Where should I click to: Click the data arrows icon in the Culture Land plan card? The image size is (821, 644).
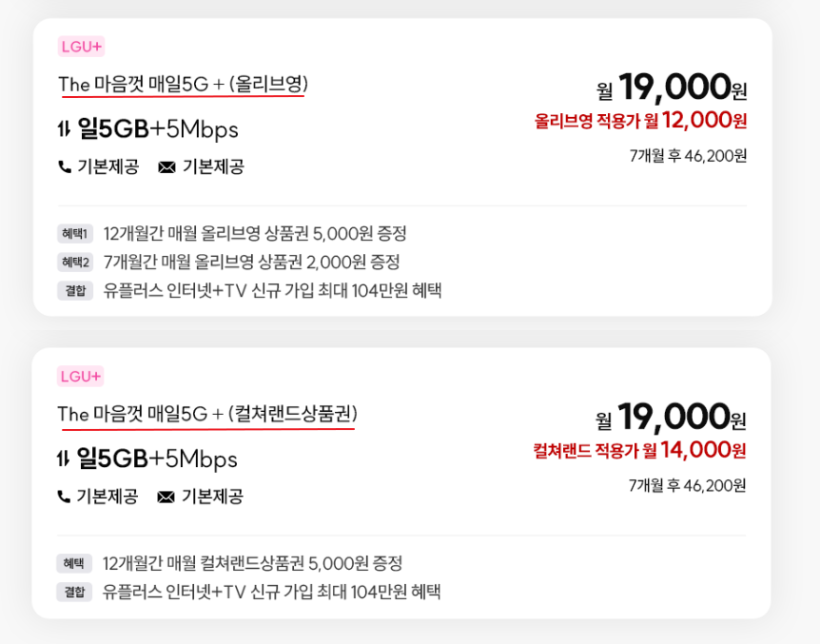pos(63,459)
